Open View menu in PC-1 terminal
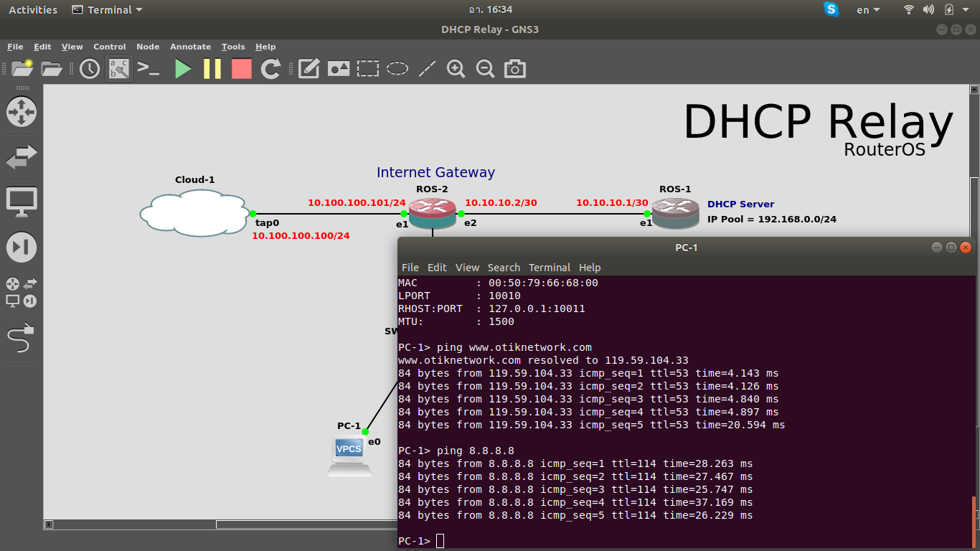Screen dimensions: 980x551 (467, 268)
